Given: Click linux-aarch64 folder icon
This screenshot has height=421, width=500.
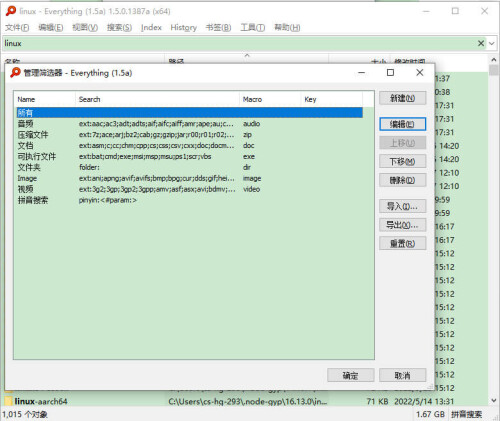Looking at the screenshot, I should pos(8,401).
